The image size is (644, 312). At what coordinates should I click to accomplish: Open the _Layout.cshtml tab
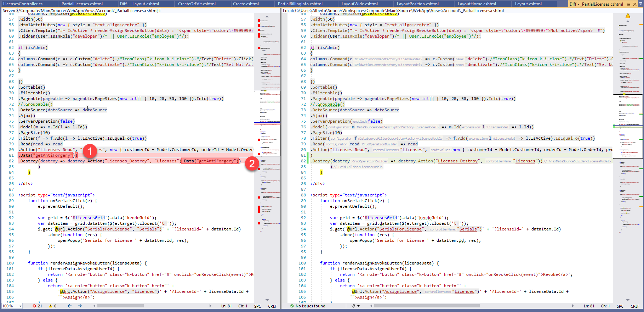528,4
